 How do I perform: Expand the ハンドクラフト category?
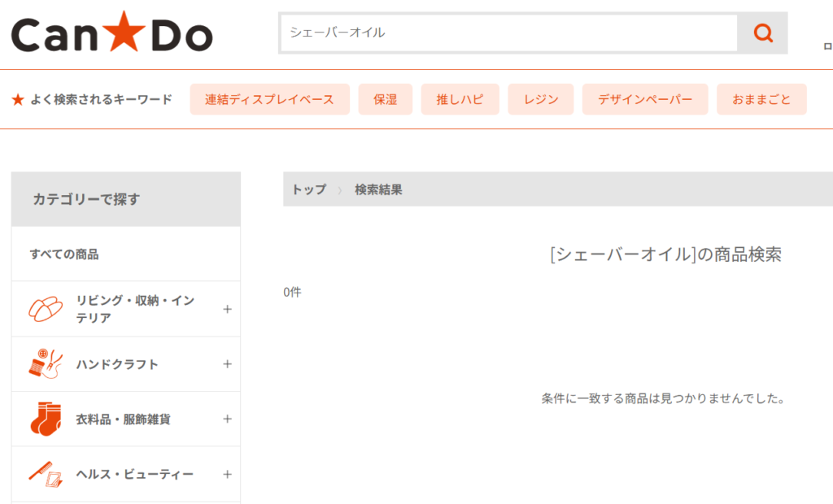[x=227, y=364]
